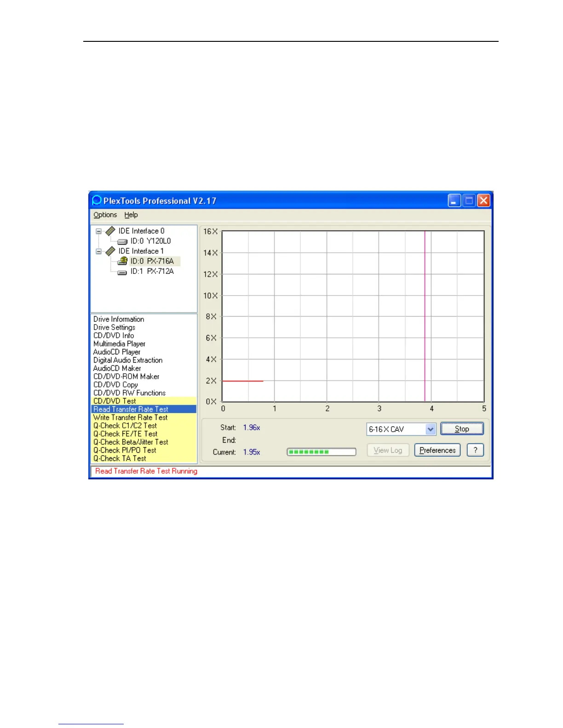Screen dimensions: 563x728
Task: Select Write Transfer Rate Test entry
Action: pos(144,418)
